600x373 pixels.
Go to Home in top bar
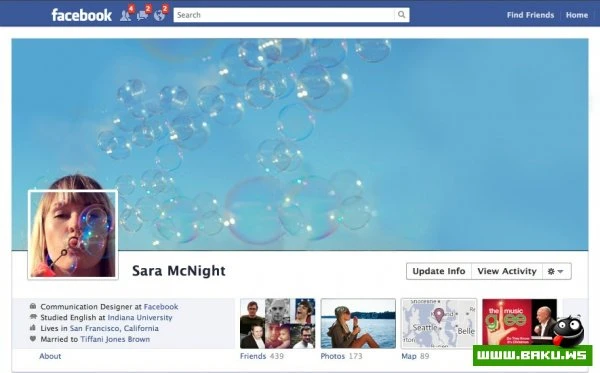pyautogui.click(x=577, y=15)
